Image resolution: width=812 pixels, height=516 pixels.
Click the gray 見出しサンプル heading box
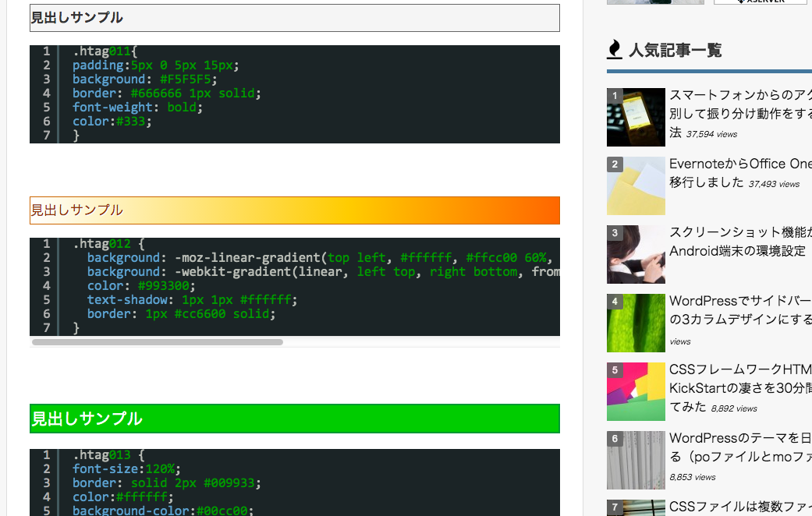(295, 18)
